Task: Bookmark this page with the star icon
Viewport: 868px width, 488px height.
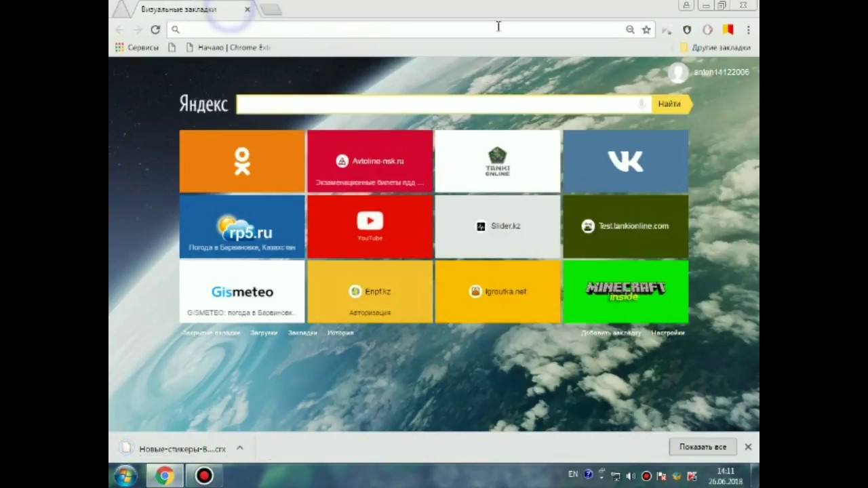Action: coord(646,29)
